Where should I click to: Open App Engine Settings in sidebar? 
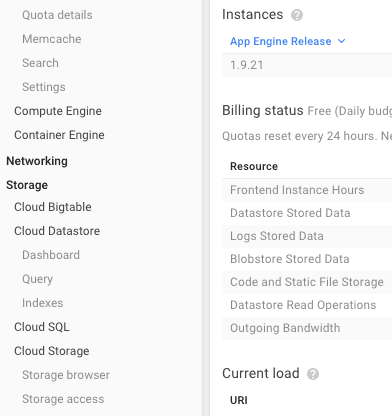(44, 87)
